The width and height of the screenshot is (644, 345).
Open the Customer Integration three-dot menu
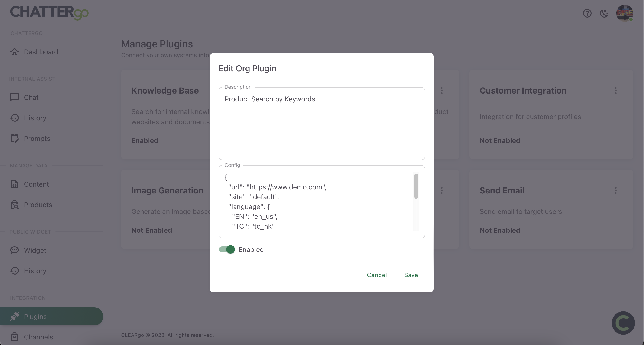(616, 90)
